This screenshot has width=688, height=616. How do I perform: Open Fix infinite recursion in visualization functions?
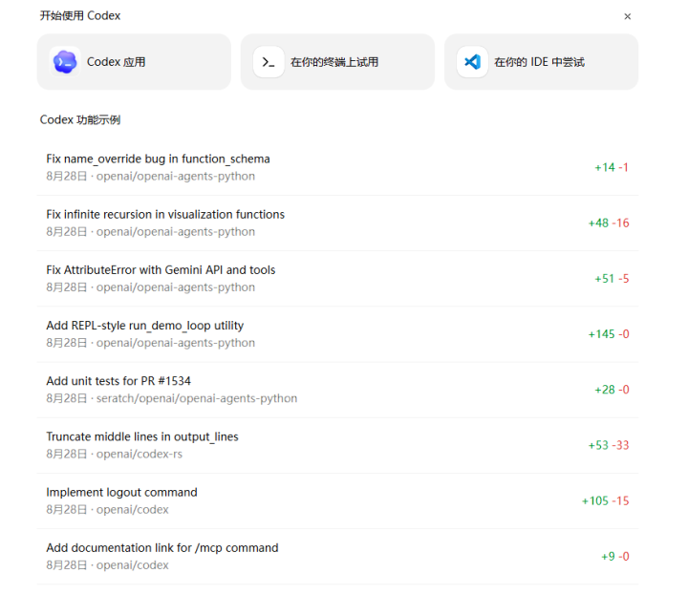point(165,215)
